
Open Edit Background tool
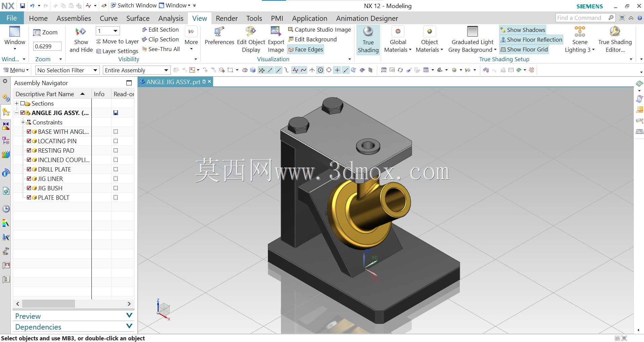click(313, 39)
